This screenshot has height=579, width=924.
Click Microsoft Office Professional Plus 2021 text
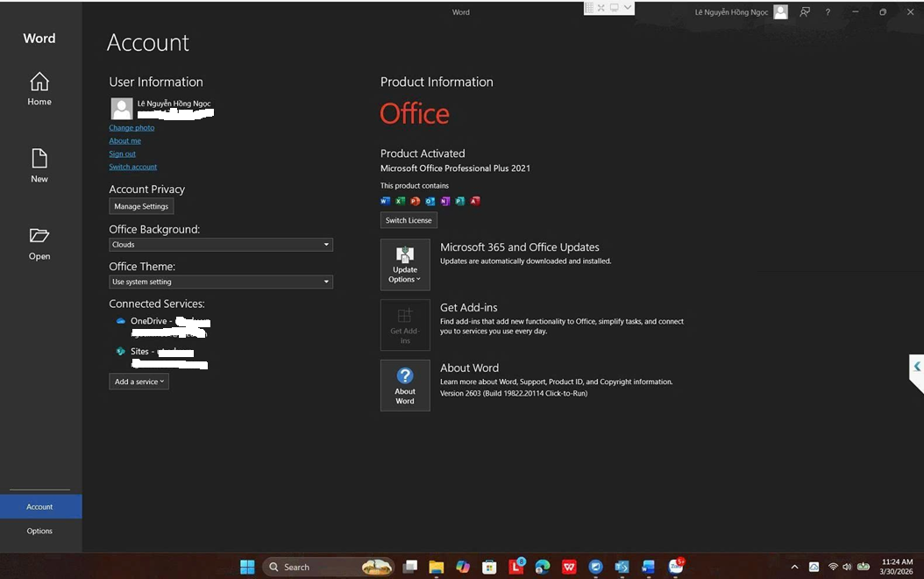(x=456, y=168)
